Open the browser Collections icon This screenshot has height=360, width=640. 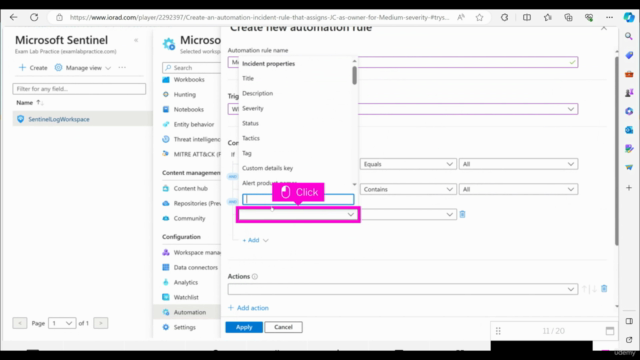click(568, 17)
